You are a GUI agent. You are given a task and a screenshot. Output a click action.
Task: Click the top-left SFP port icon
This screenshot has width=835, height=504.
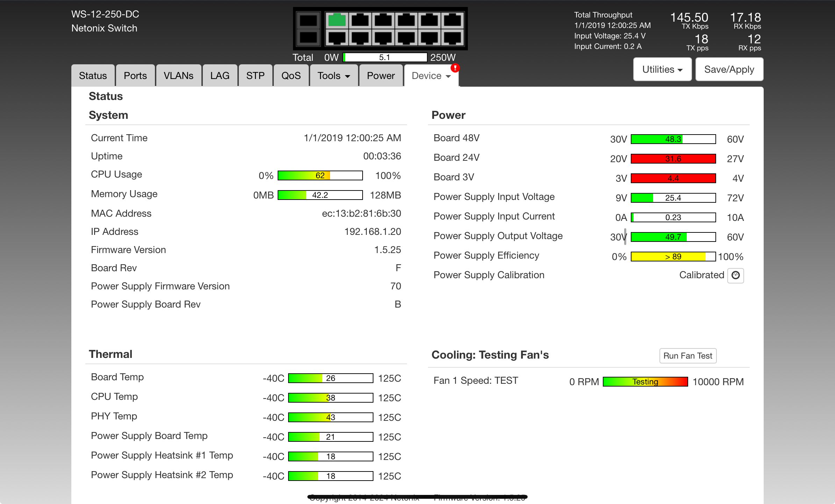pos(308,20)
